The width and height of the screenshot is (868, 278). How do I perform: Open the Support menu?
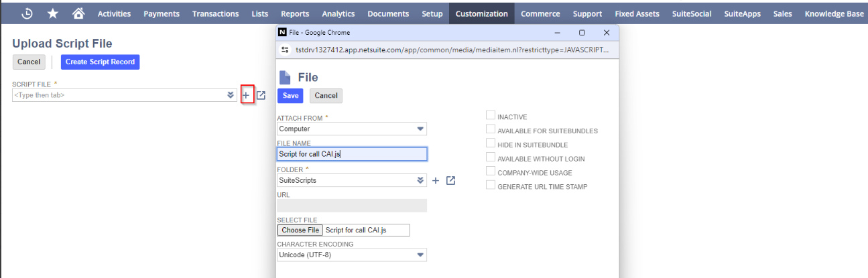click(587, 13)
